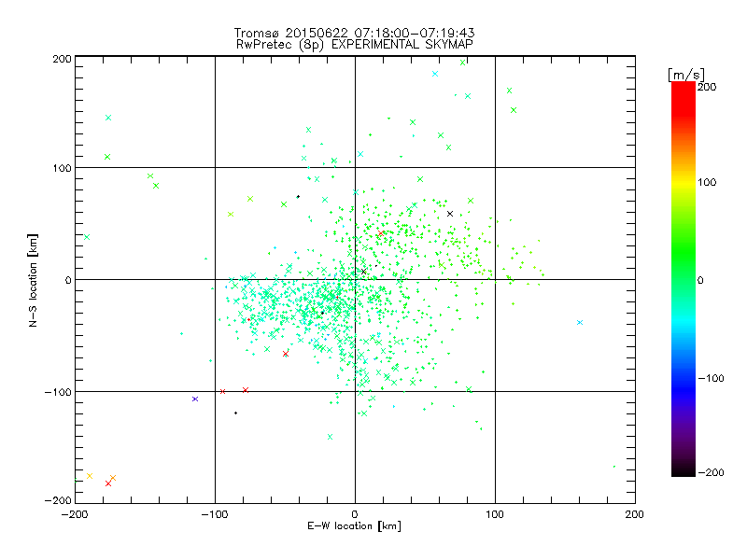The height and width of the screenshot is (560, 747).
Task: Click the colorbar's "200" top label
Action: 707,87
